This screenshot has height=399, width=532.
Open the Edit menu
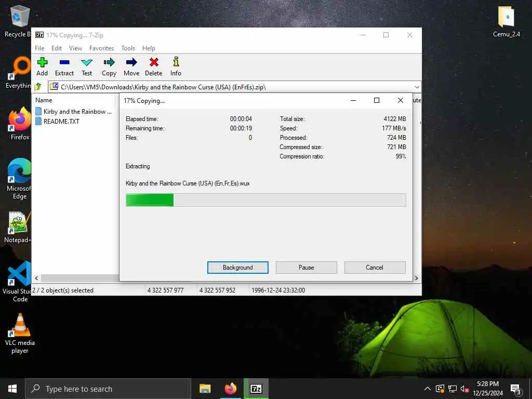click(57, 48)
